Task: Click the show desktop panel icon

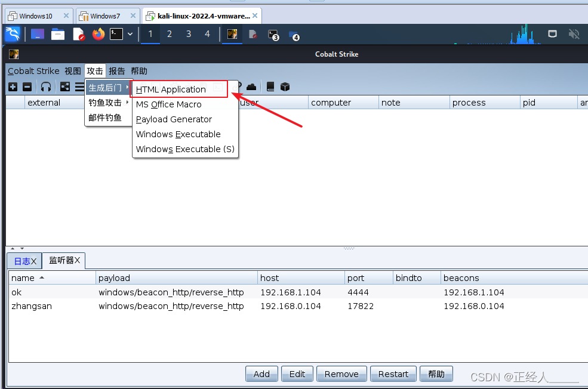Action: [x=38, y=34]
